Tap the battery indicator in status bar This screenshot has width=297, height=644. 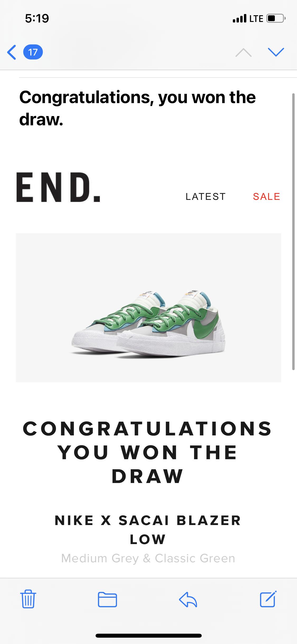276,19
